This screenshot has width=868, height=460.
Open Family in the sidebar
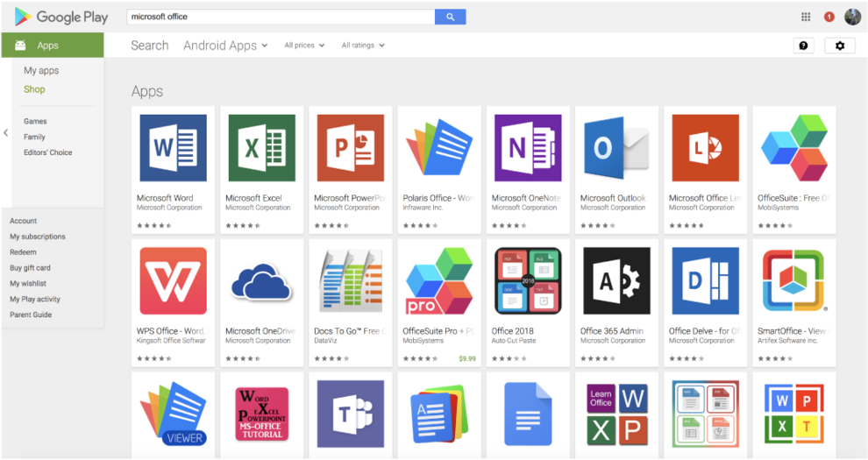[x=34, y=137]
